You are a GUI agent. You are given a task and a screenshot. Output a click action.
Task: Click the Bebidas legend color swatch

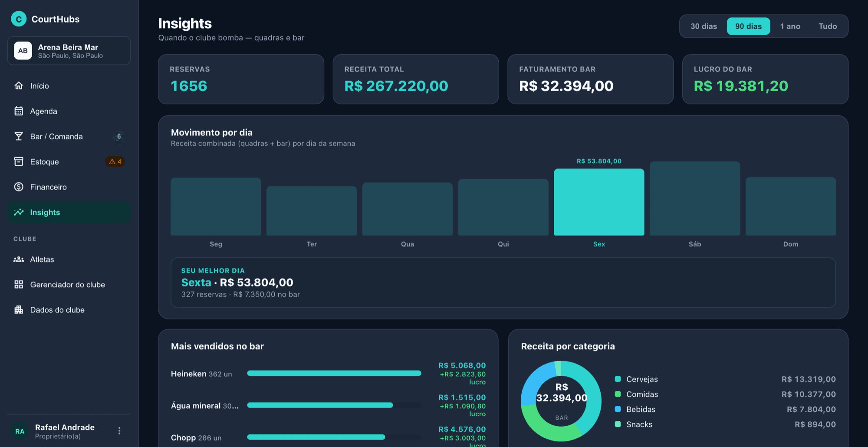tap(618, 409)
